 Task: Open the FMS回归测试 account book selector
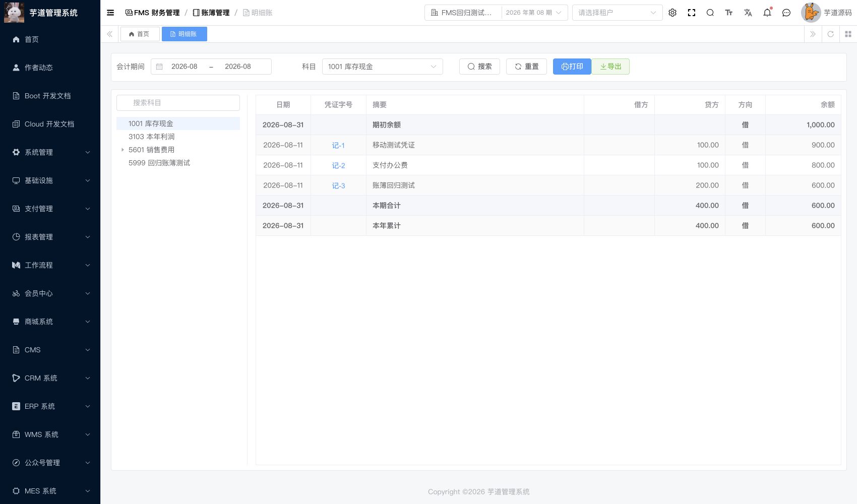coord(463,13)
